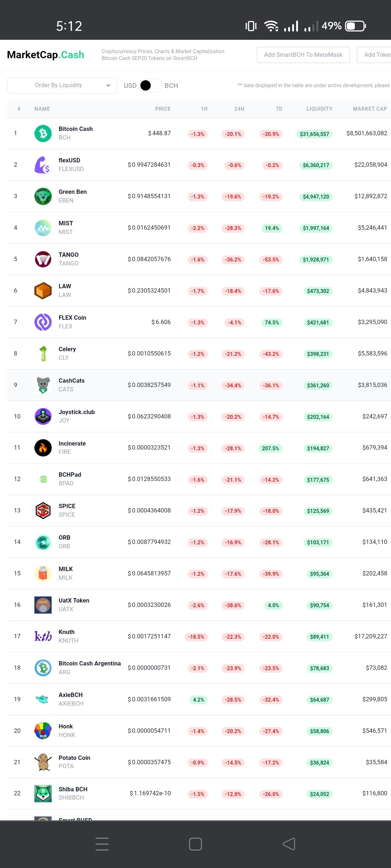The width and height of the screenshot is (391, 868).
Task: Sort by the 24H column header
Action: [x=239, y=109]
